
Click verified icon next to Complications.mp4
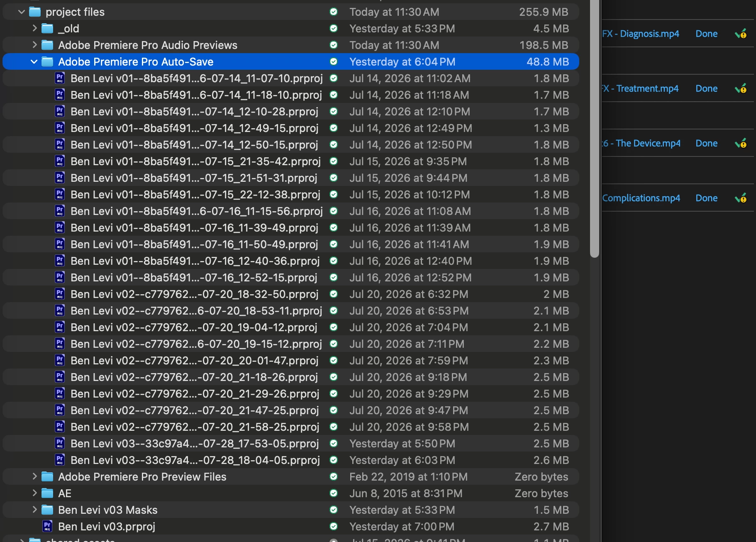pos(741,198)
